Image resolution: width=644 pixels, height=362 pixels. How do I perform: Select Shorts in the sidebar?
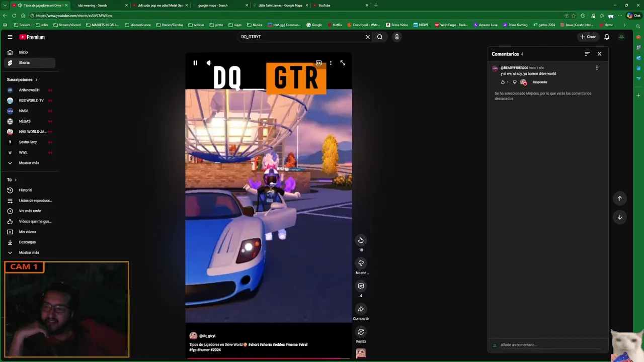[30, 63]
